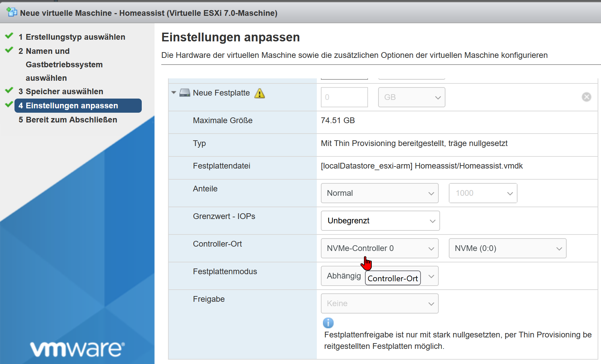Click the VMware logo
Screen dimensions: 601x364
77,349
